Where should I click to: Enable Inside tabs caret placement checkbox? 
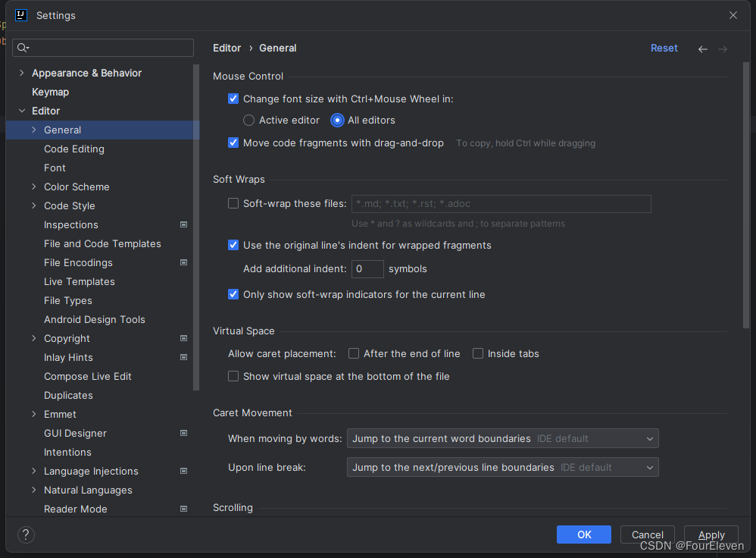478,354
